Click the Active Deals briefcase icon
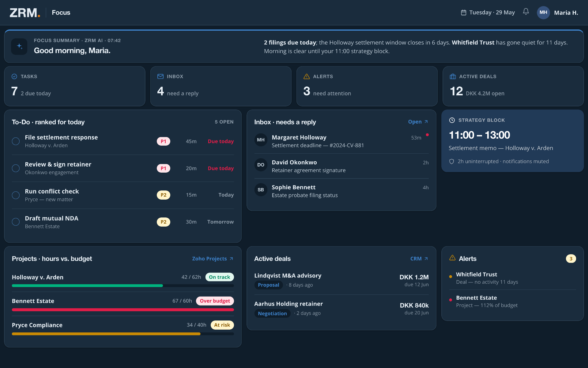Viewport: 588px width, 368px height. (x=453, y=76)
